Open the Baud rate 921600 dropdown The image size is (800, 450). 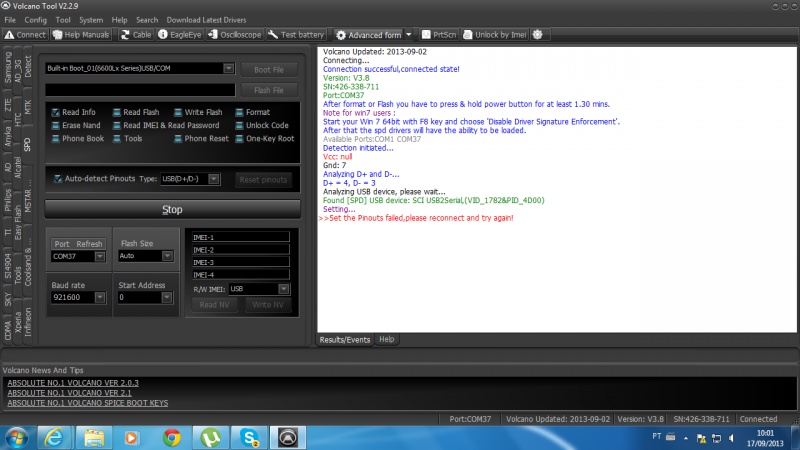100,297
